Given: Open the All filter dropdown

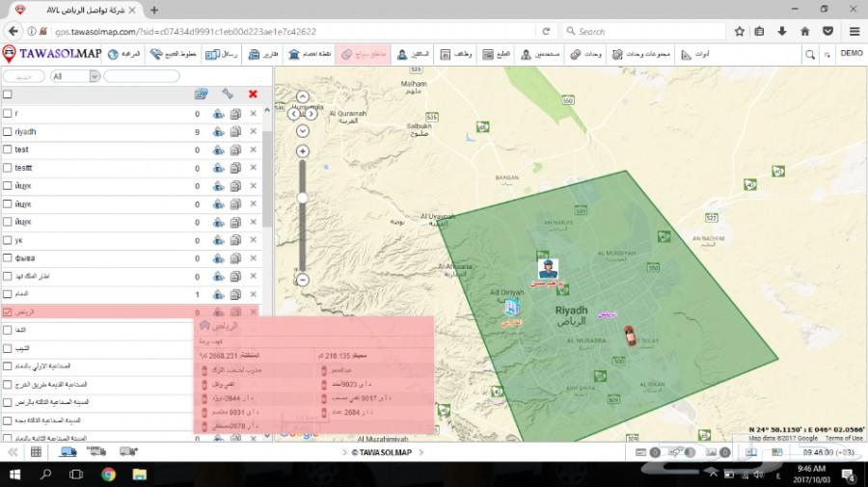Looking at the screenshot, I should [x=75, y=76].
